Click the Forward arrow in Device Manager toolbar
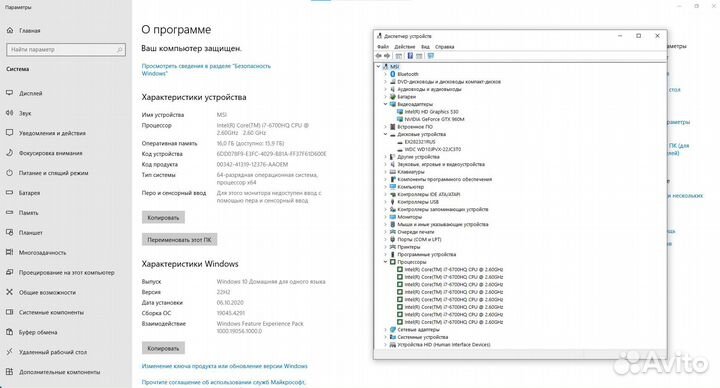 (x=387, y=56)
